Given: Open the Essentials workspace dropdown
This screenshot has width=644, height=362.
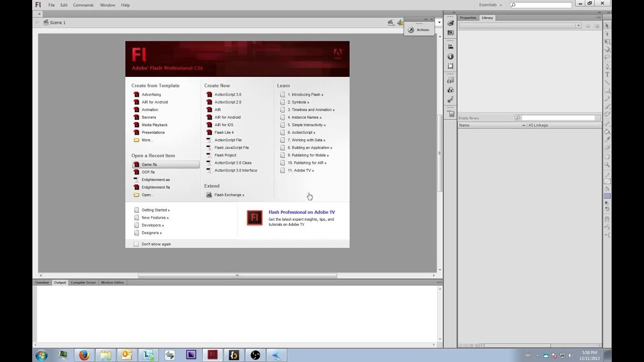Looking at the screenshot, I should (x=491, y=5).
